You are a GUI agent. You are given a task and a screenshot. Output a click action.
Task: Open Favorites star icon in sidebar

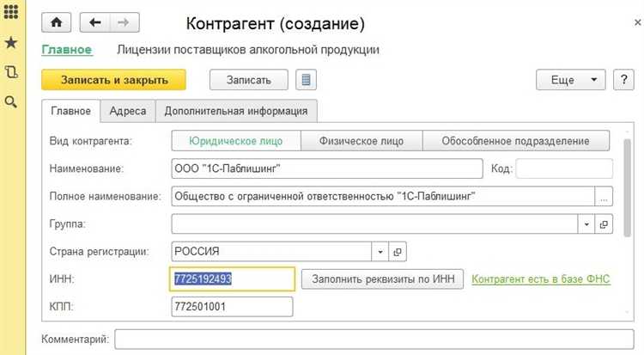11,42
